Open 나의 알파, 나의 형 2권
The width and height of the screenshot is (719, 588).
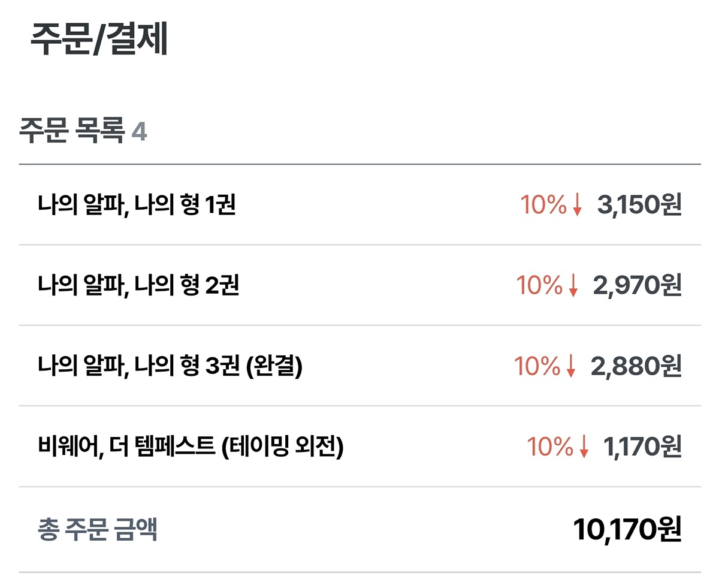point(138,287)
